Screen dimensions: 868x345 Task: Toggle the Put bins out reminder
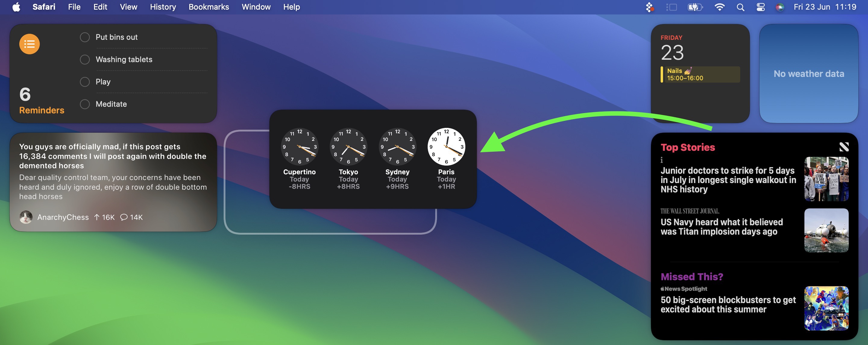click(84, 36)
